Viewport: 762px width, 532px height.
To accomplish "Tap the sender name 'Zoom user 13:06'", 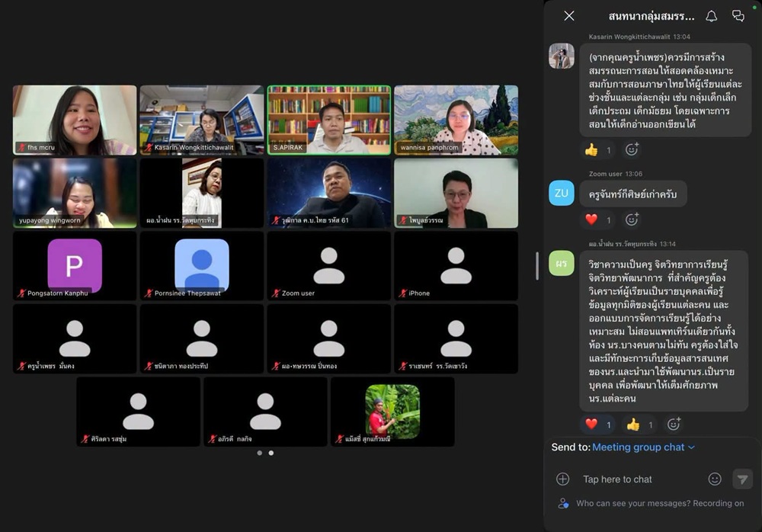I will [615, 174].
